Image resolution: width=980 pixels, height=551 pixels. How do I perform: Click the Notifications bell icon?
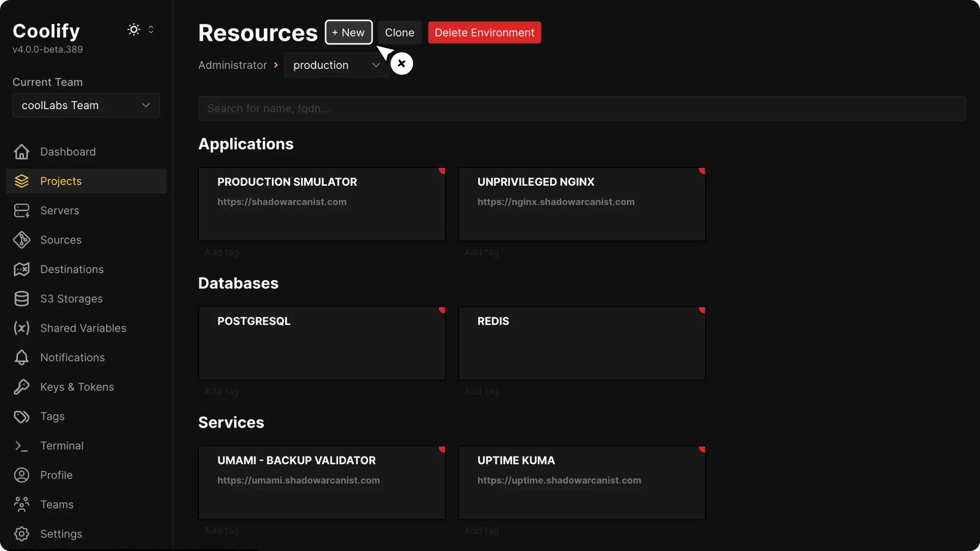(21, 358)
